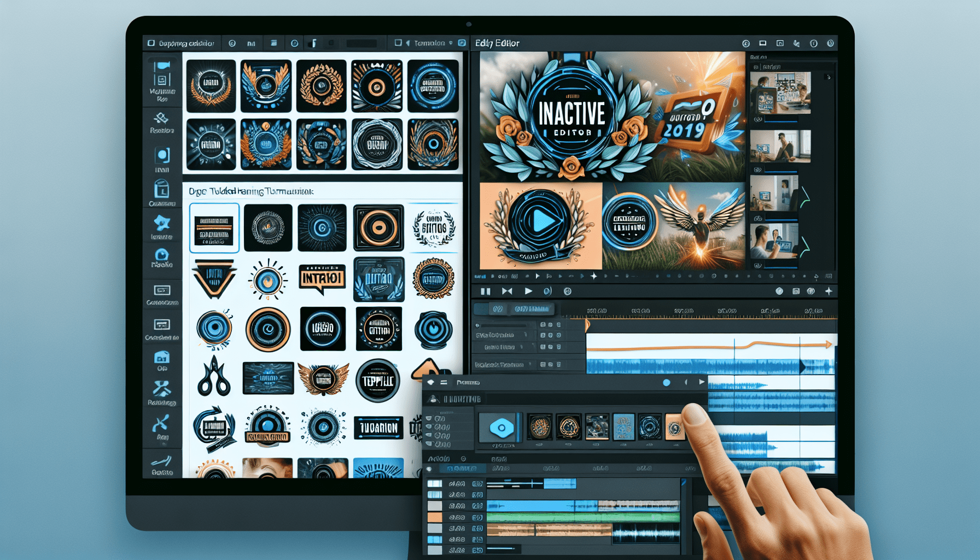This screenshot has height=560, width=980.
Task: Click the left arrow before 'Tamalon' label
Action: (x=408, y=43)
